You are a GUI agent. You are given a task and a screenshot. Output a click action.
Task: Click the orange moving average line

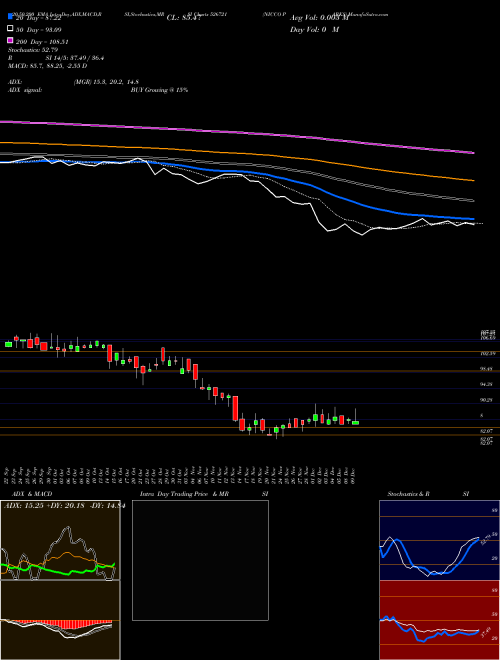[237, 152]
